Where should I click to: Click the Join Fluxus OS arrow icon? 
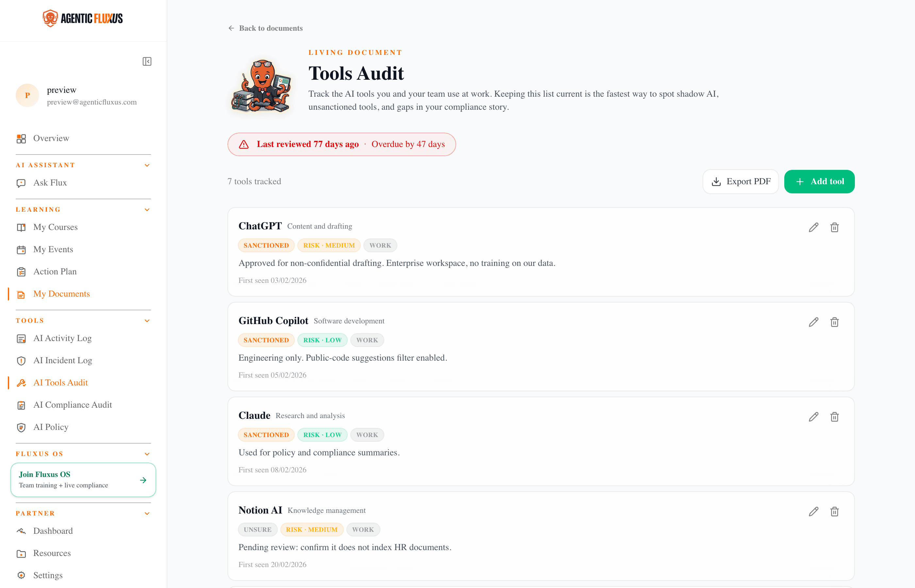tap(143, 480)
